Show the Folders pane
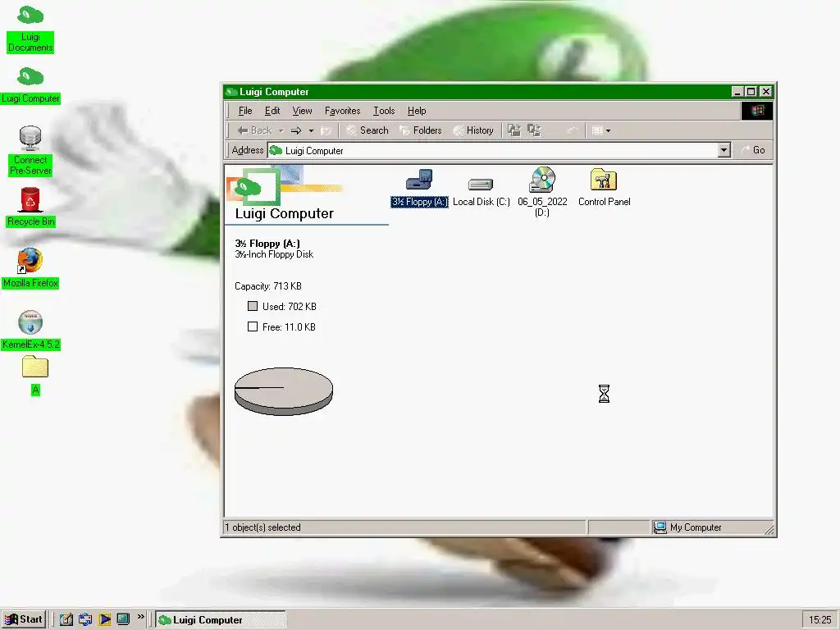 (421, 130)
